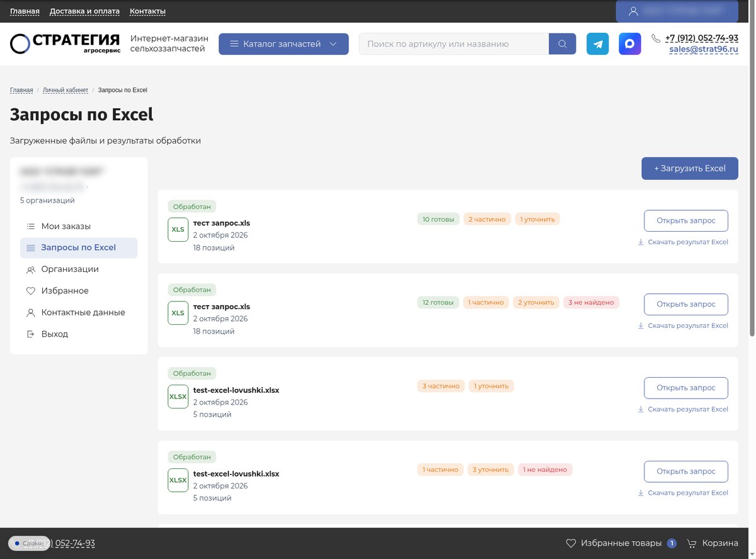Click the people icon beside Организации
The height and width of the screenshot is (559, 756).
pyautogui.click(x=31, y=269)
